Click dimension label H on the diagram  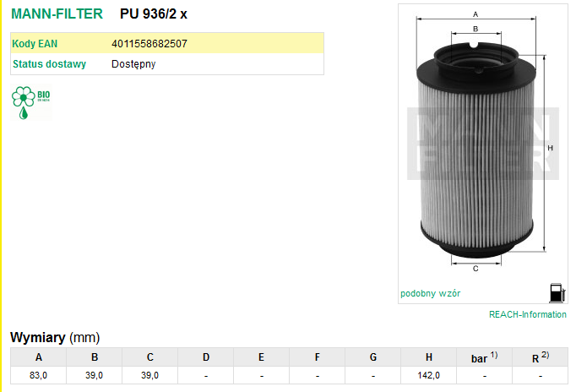point(550,148)
